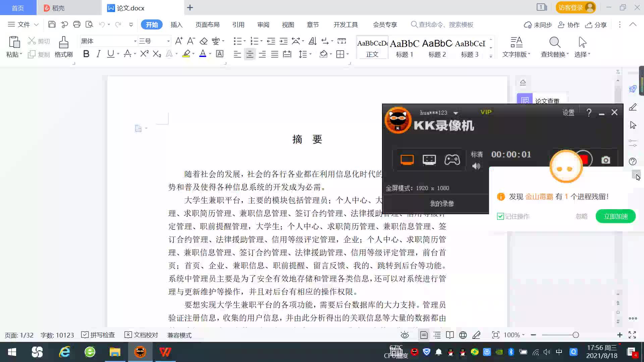The image size is (644, 362).
Task: Click the KK recorder screenshot camera icon
Action: pyautogui.click(x=605, y=160)
